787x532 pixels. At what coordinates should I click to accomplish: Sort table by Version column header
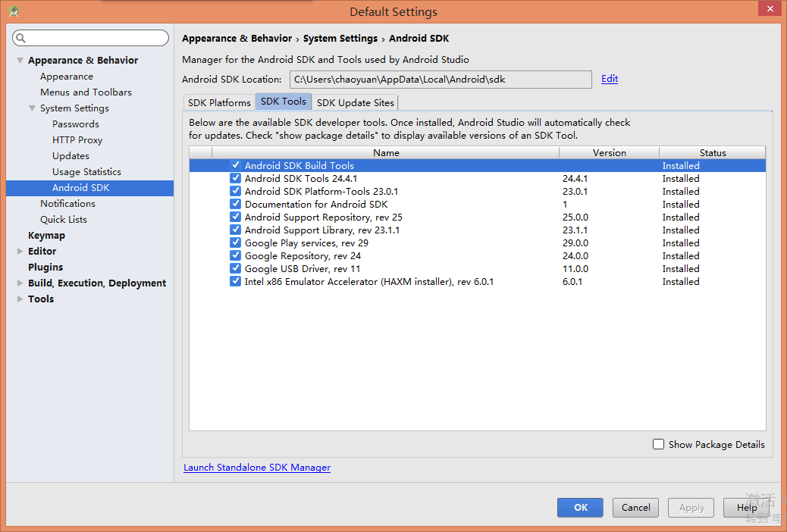pyautogui.click(x=610, y=152)
